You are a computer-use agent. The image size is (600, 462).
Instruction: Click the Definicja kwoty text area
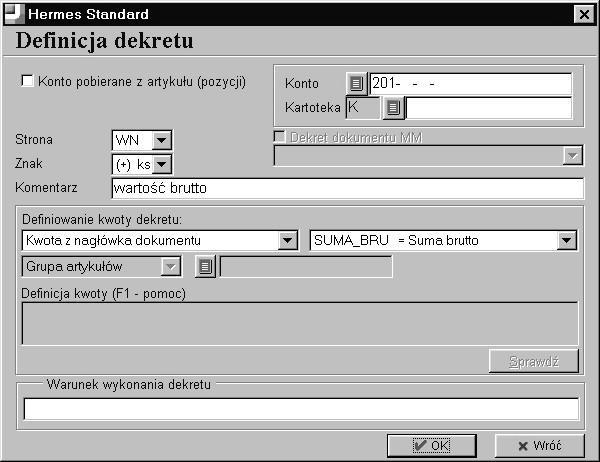[x=300, y=323]
